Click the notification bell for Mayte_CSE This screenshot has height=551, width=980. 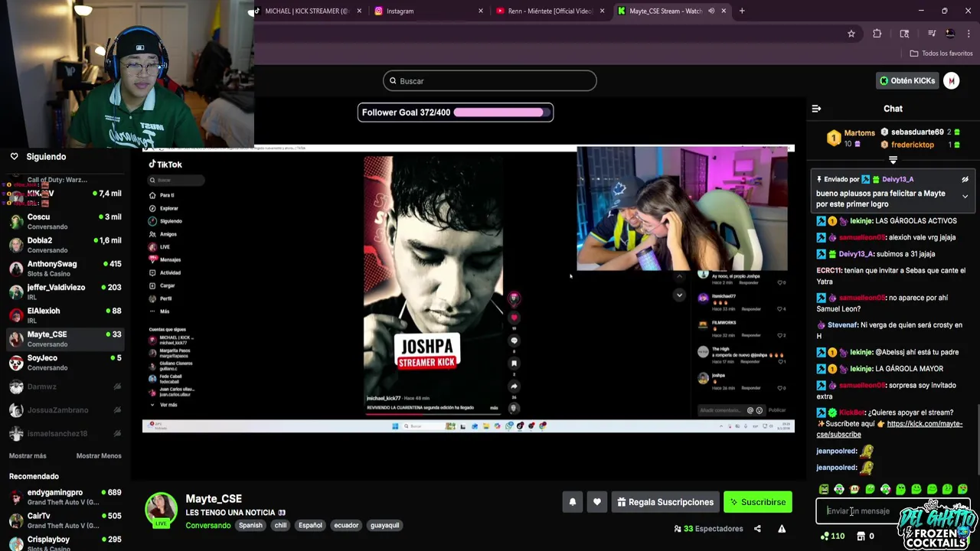pos(572,502)
